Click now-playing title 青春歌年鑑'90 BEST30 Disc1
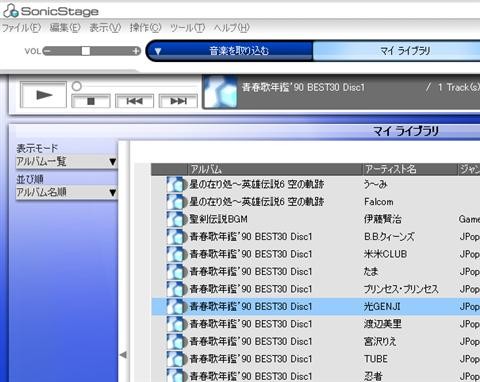The image size is (480, 382). tap(303, 87)
